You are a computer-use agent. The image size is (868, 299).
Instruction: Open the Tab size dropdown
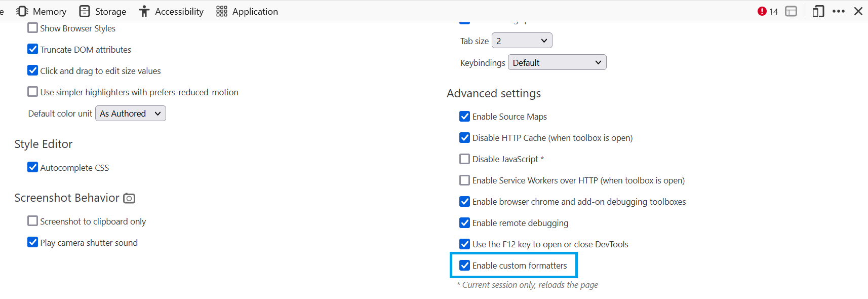(522, 41)
